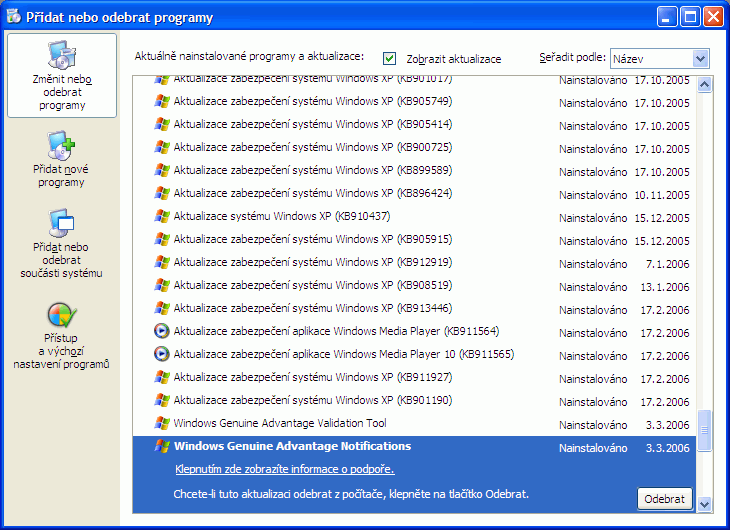
Task: Select the Aktualizace zabezpečení systému Windows XP (KB899589) row
Action: 414,170
